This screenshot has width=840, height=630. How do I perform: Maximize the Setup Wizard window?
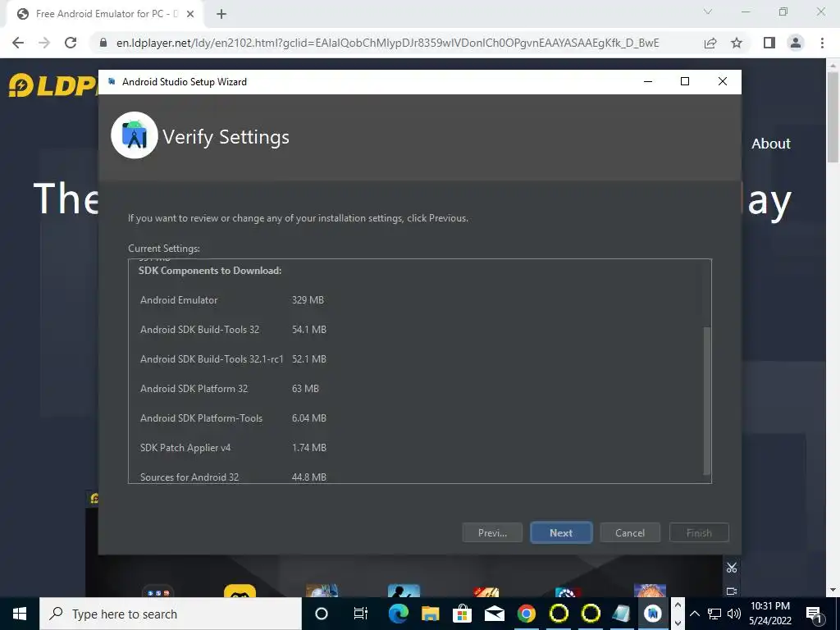[685, 81]
